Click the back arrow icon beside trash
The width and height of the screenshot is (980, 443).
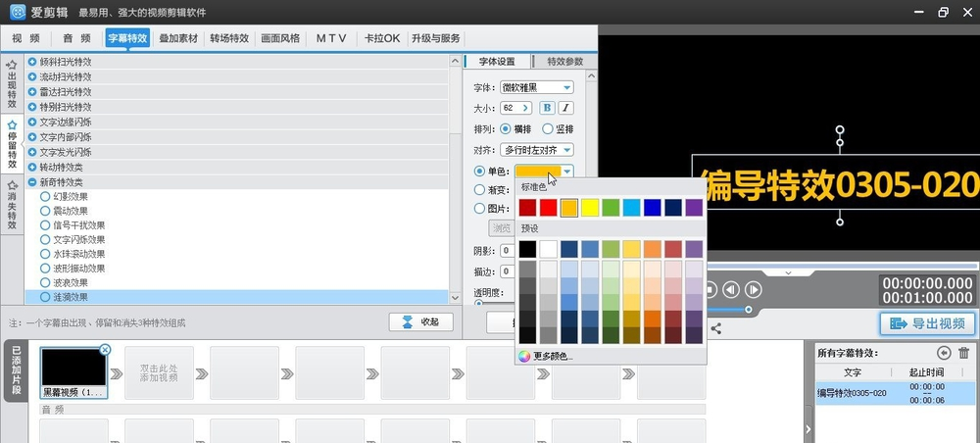coord(944,353)
